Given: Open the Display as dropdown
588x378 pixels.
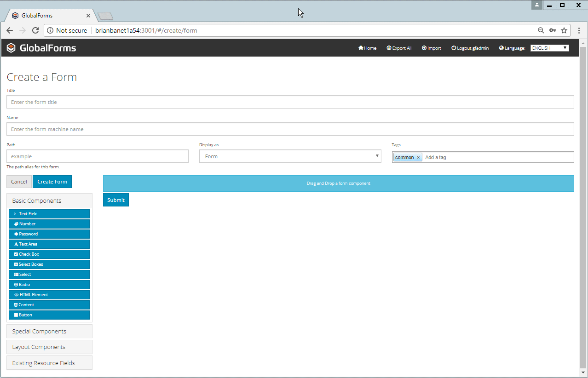Looking at the screenshot, I should [290, 156].
